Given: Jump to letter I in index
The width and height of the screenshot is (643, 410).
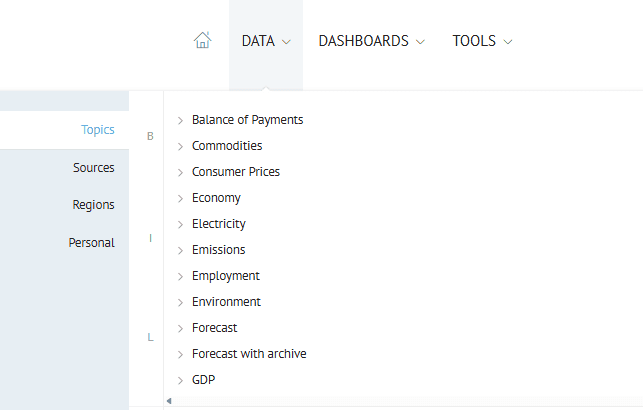Looking at the screenshot, I should click(x=150, y=238).
